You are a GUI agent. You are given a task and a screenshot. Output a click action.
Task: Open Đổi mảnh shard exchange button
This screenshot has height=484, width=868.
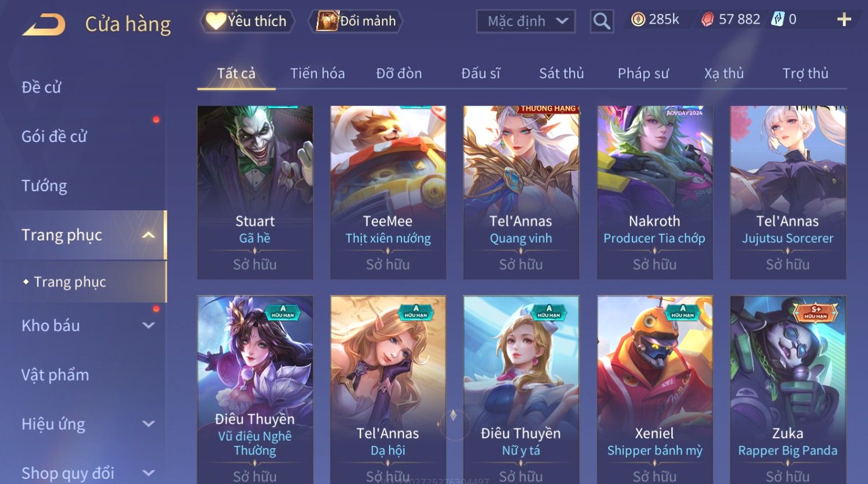[356, 21]
